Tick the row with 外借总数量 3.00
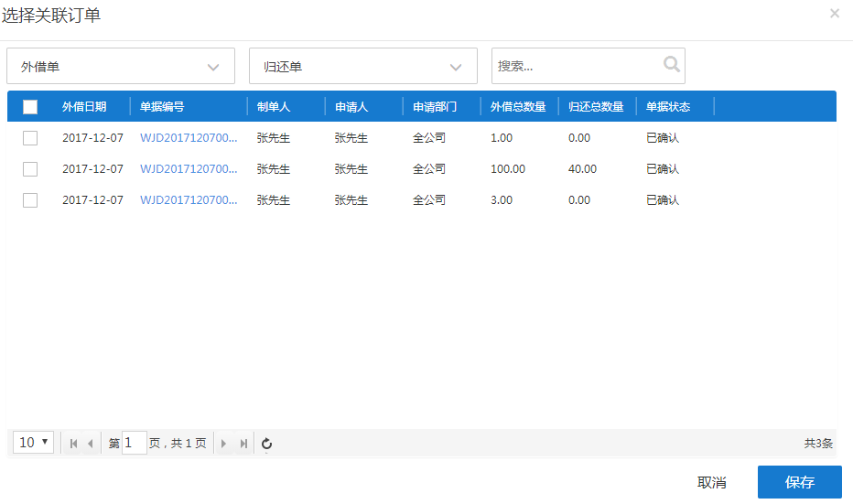The height and width of the screenshot is (504, 853). point(30,200)
